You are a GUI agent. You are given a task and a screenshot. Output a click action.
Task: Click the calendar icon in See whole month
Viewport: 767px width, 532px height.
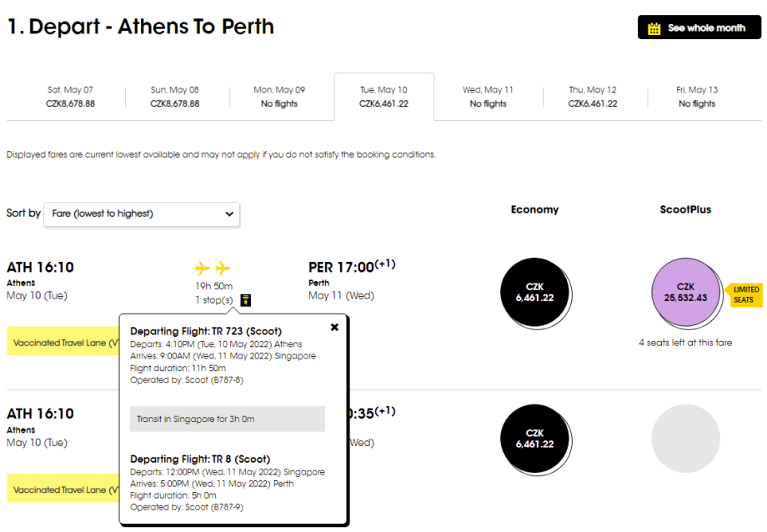point(654,28)
